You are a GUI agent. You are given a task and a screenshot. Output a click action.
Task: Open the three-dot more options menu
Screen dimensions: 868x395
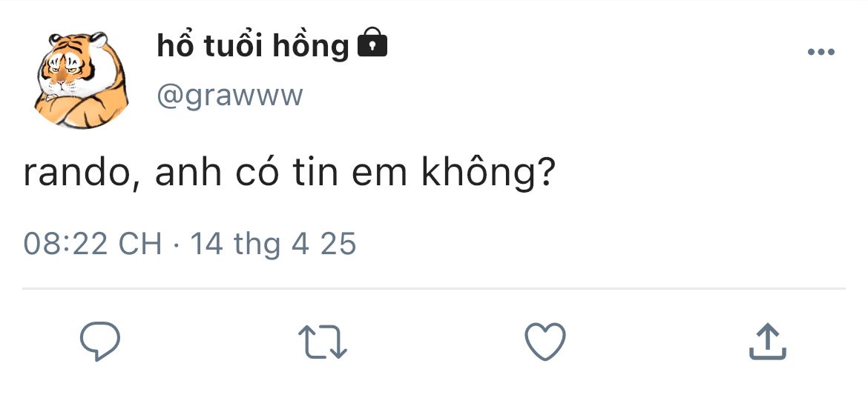pyautogui.click(x=821, y=52)
